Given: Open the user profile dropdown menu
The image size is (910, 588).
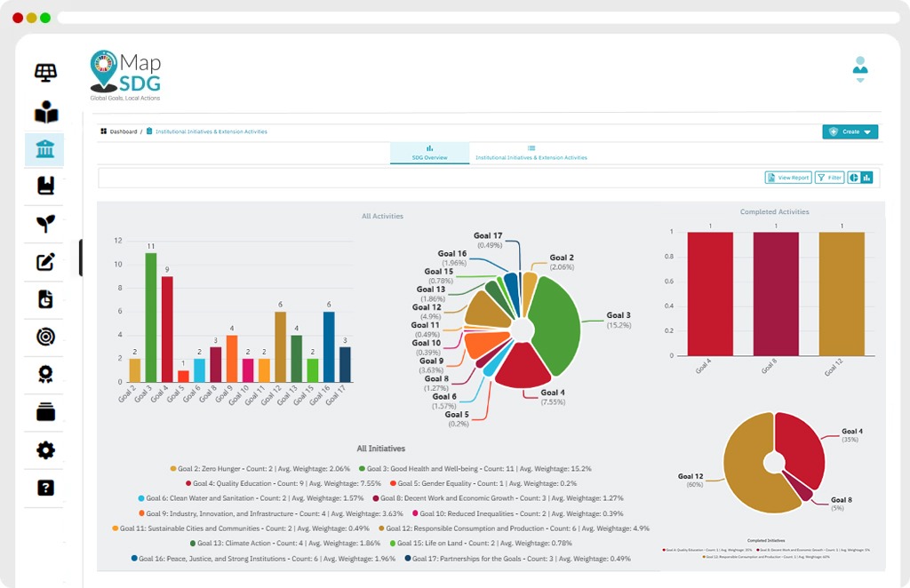Looking at the screenshot, I should (x=860, y=69).
